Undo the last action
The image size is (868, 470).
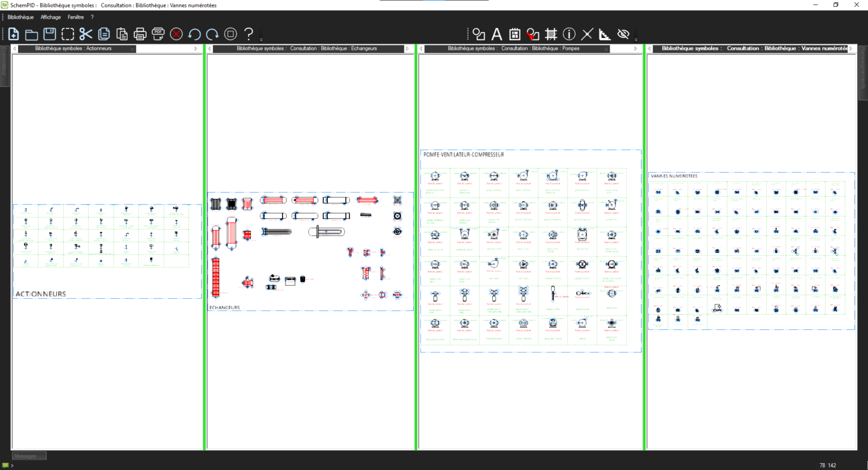(x=194, y=34)
